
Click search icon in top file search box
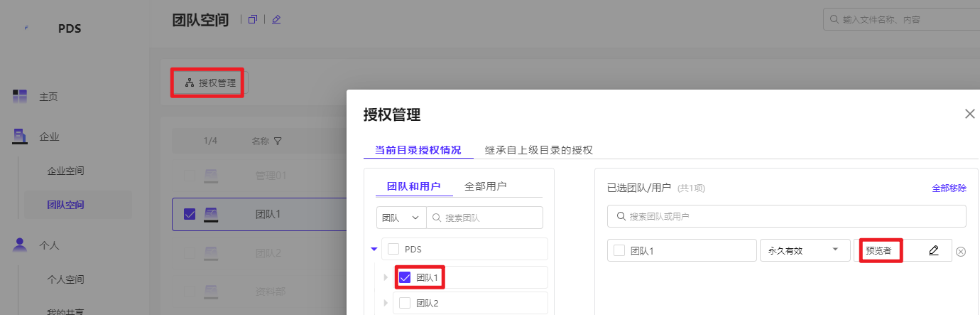pyautogui.click(x=834, y=19)
